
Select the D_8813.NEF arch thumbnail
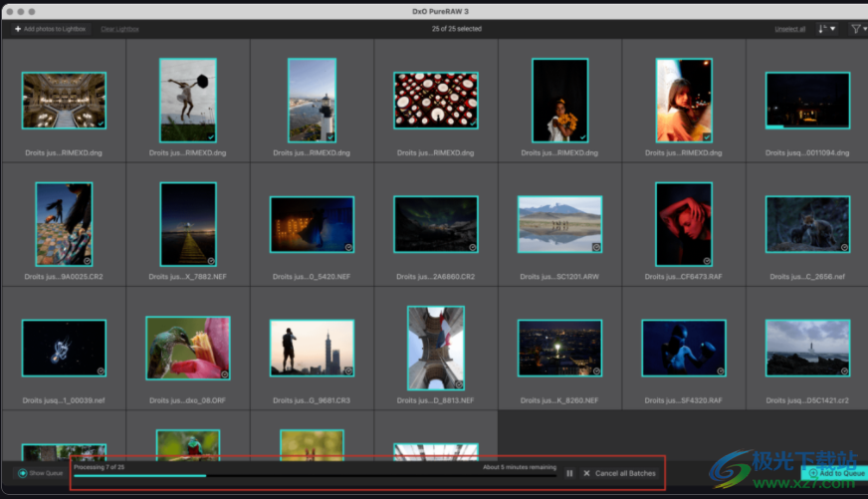[436, 348]
